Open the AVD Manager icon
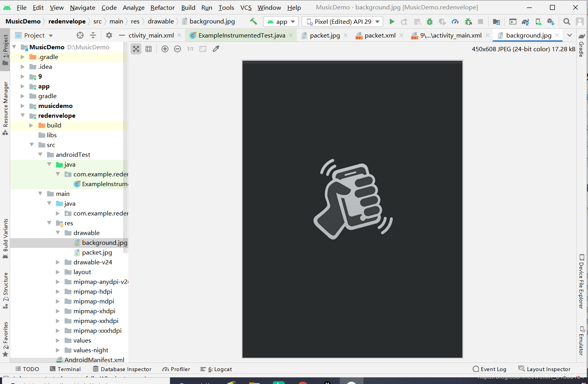 pos(538,22)
